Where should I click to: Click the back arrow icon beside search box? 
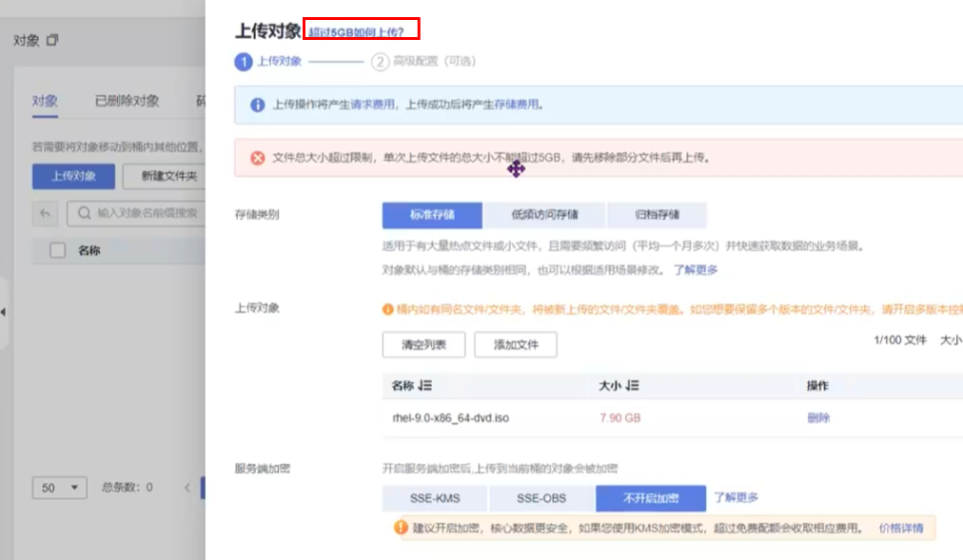[x=45, y=214]
